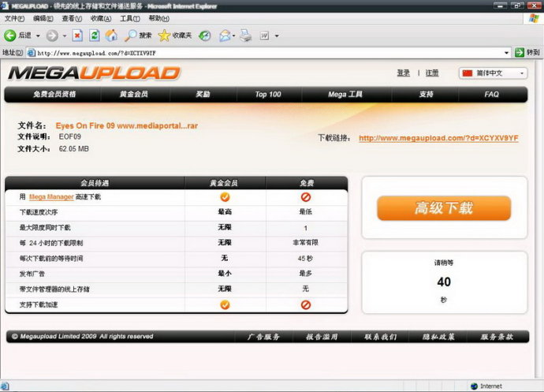The height and width of the screenshot is (392, 544).
Task: Click the checkmark in Mega Manager row
Action: [x=225, y=197]
